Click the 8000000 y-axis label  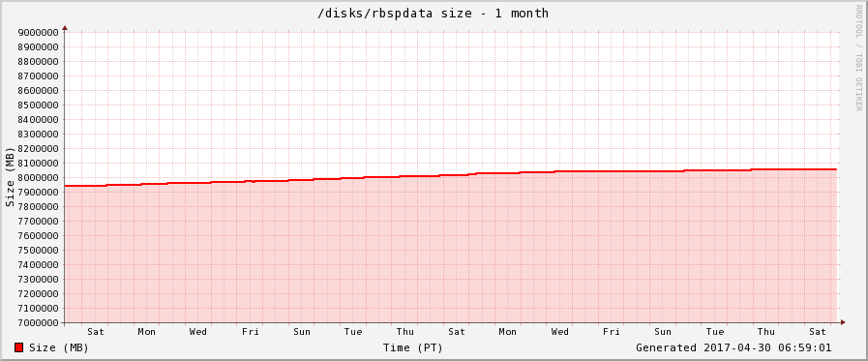39,178
